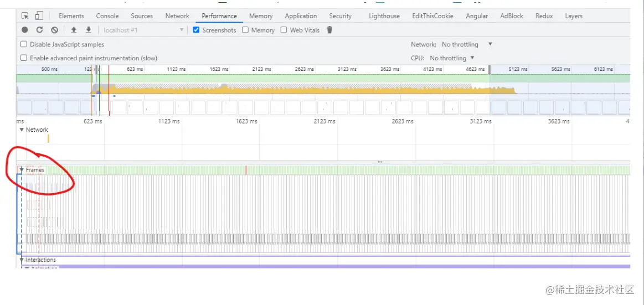Screen dimensions: 644x305
Task: Load a profile with the upload icon
Action: [74, 29]
